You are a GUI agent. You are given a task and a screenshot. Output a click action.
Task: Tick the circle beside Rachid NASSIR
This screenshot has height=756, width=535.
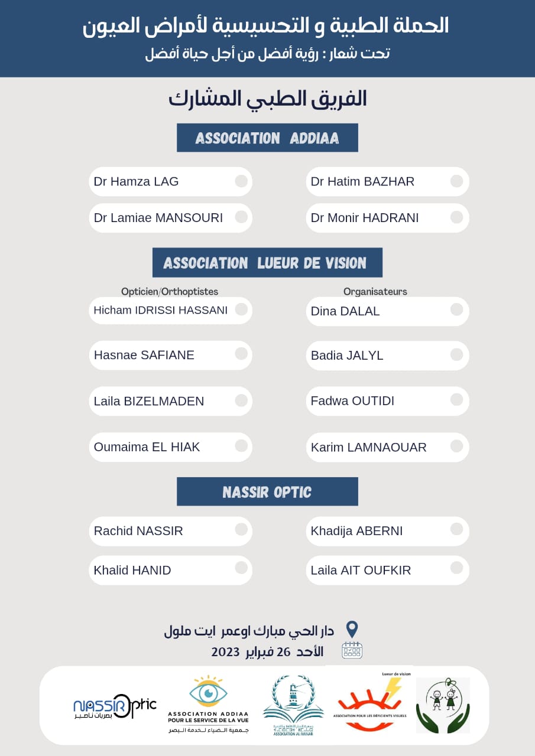pyautogui.click(x=241, y=529)
